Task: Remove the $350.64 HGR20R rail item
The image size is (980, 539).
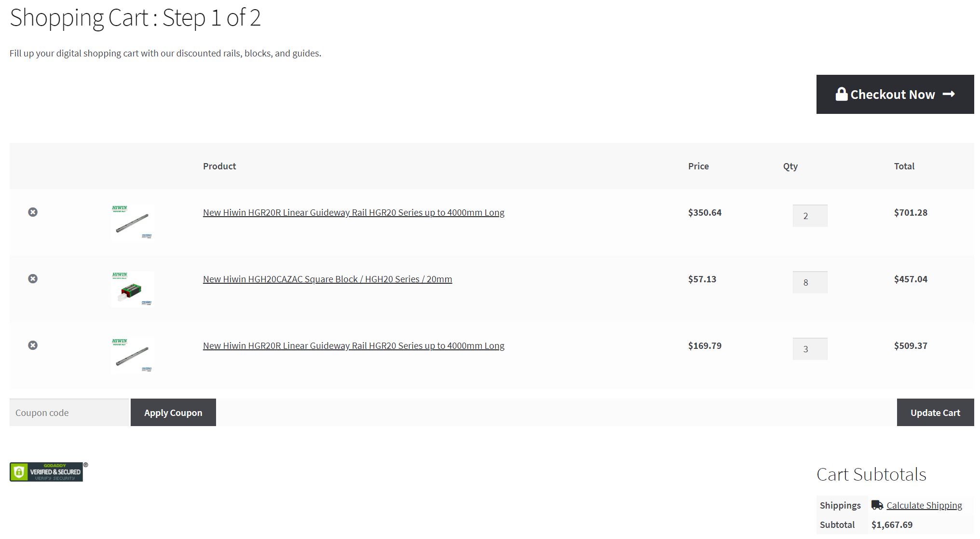Action: tap(33, 212)
